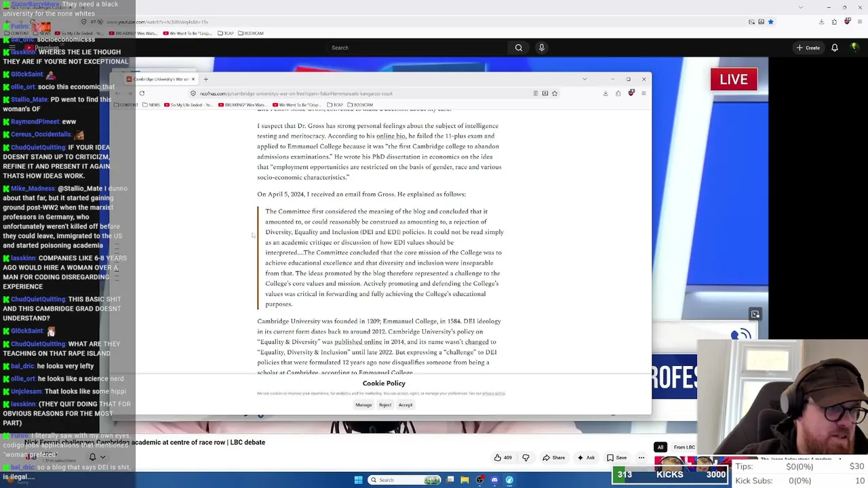Click chat username 'ChudQuietQuitting' above 'WHAT ARE THEY TEACHING'
This screenshot has height=488, width=868.
click(x=37, y=344)
